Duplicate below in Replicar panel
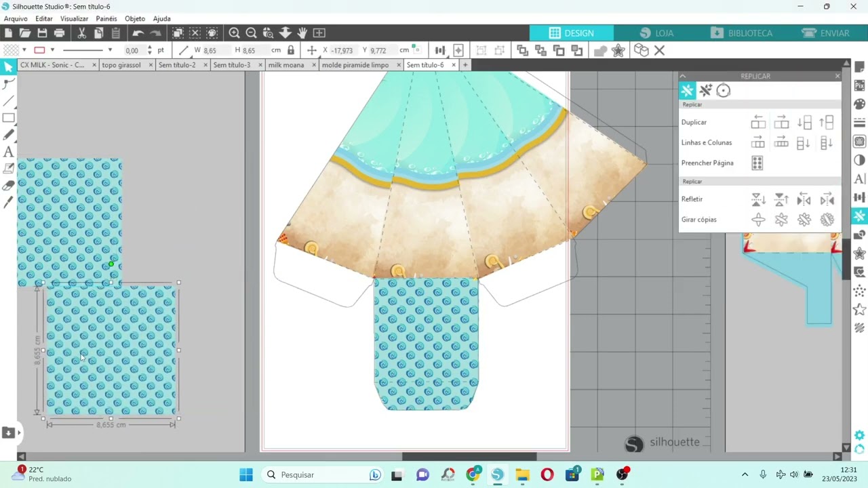The width and height of the screenshot is (868, 488). 804,123
